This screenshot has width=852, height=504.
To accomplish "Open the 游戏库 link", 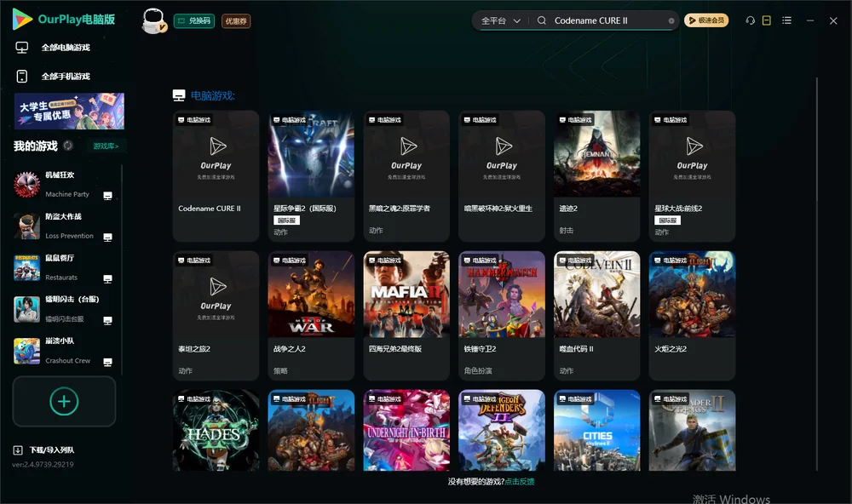I will 106,146.
